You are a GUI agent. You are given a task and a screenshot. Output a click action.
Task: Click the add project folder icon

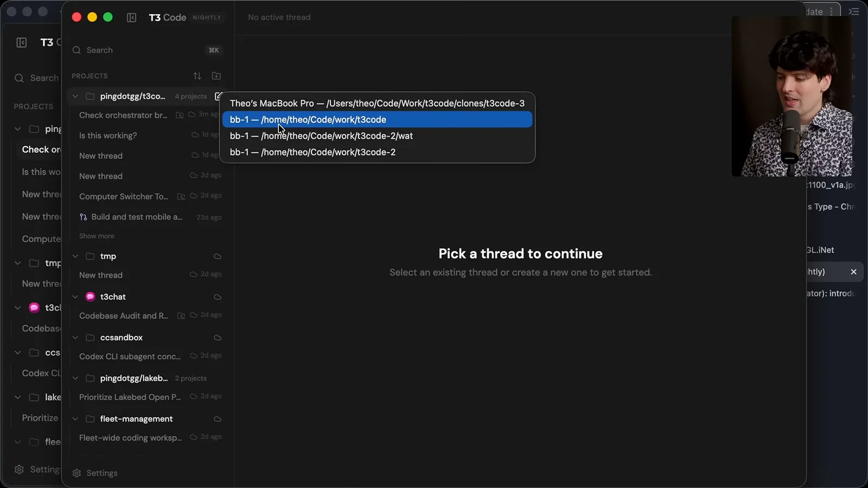(216, 76)
